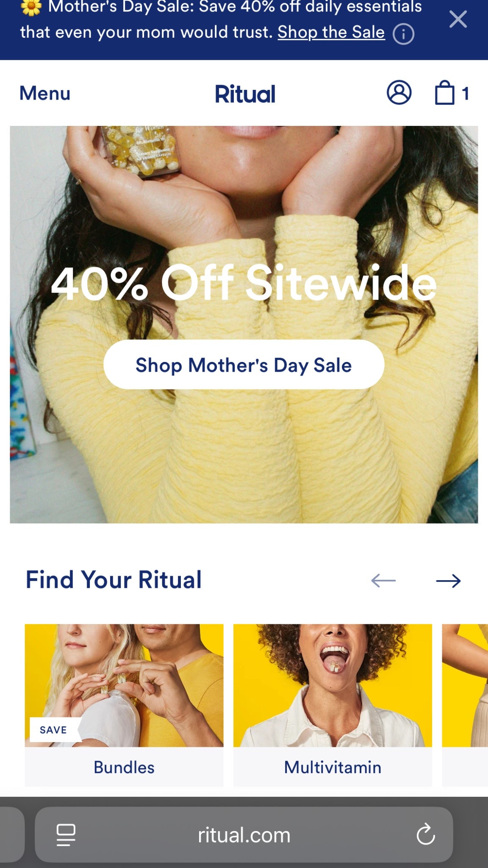Open the partially visible third category card
This screenshot has height=868, width=488.
465,705
